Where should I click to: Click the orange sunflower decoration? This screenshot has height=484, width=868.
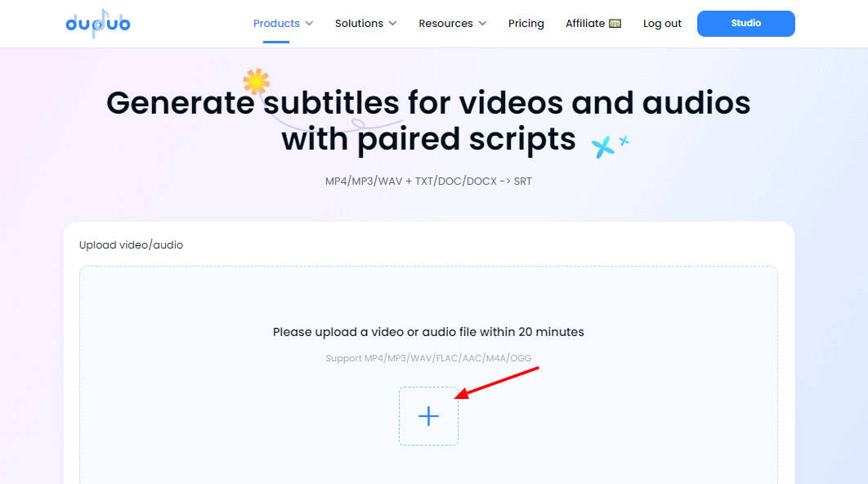pyautogui.click(x=257, y=82)
